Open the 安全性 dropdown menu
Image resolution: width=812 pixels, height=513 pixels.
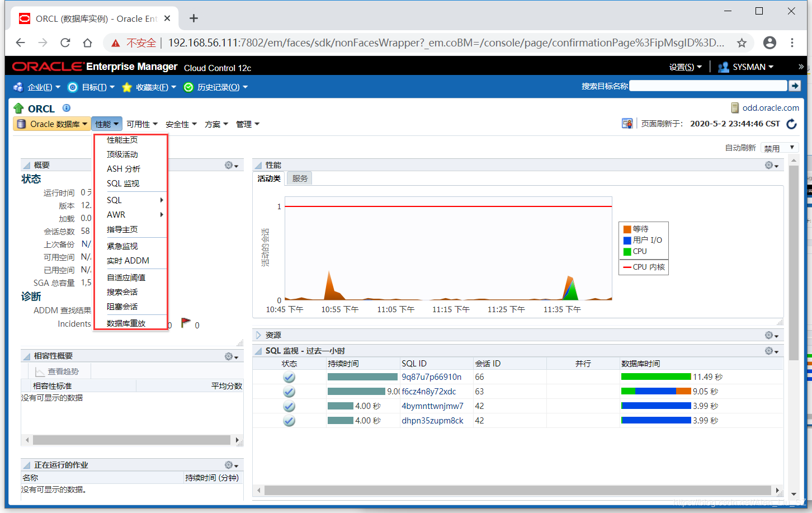(x=181, y=124)
